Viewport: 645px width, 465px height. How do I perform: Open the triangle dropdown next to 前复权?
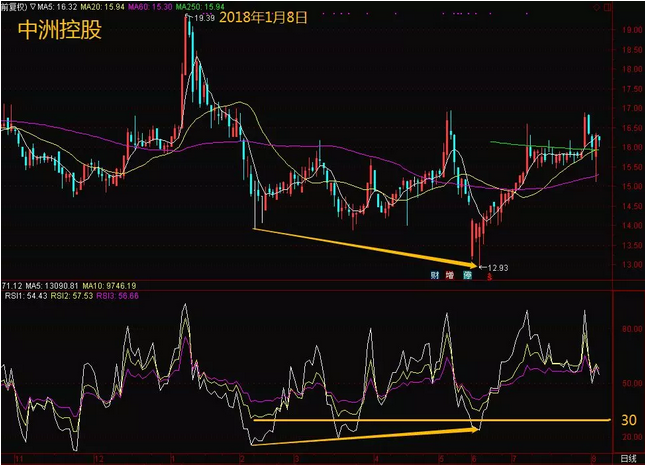32,6
